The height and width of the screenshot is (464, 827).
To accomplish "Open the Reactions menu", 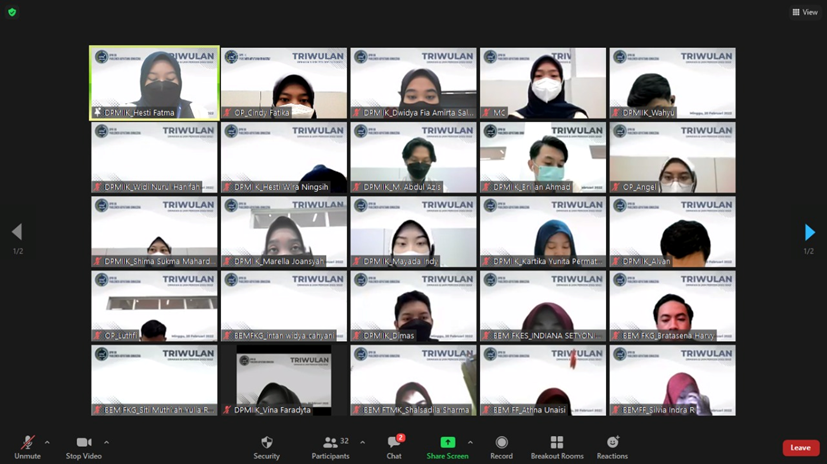I will coord(612,446).
